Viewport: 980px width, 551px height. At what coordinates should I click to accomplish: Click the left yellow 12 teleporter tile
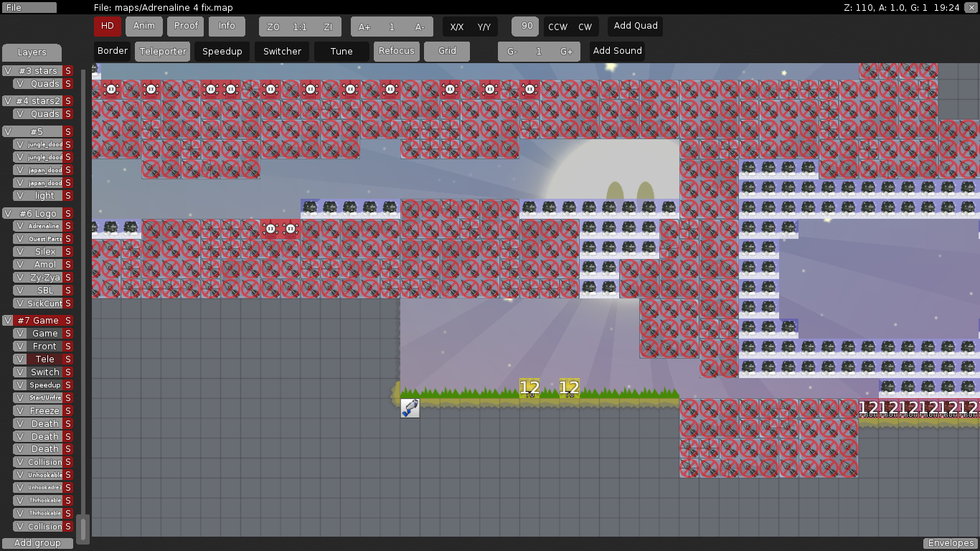(529, 389)
